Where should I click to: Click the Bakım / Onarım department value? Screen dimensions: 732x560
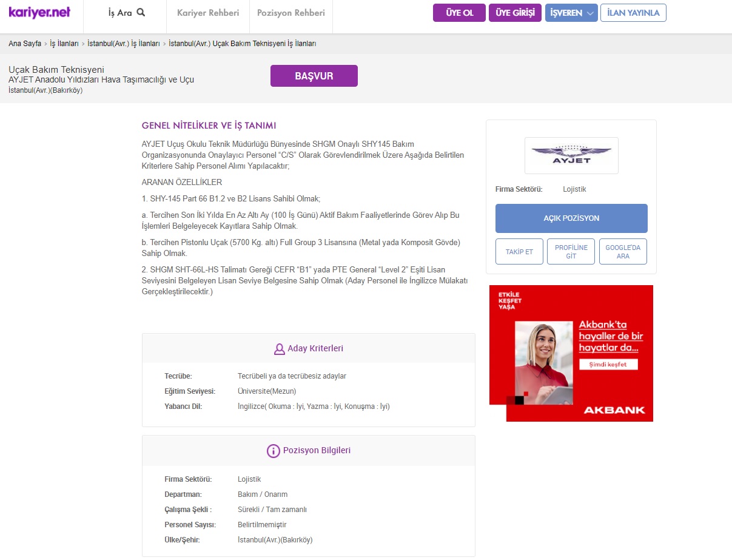[x=263, y=494]
